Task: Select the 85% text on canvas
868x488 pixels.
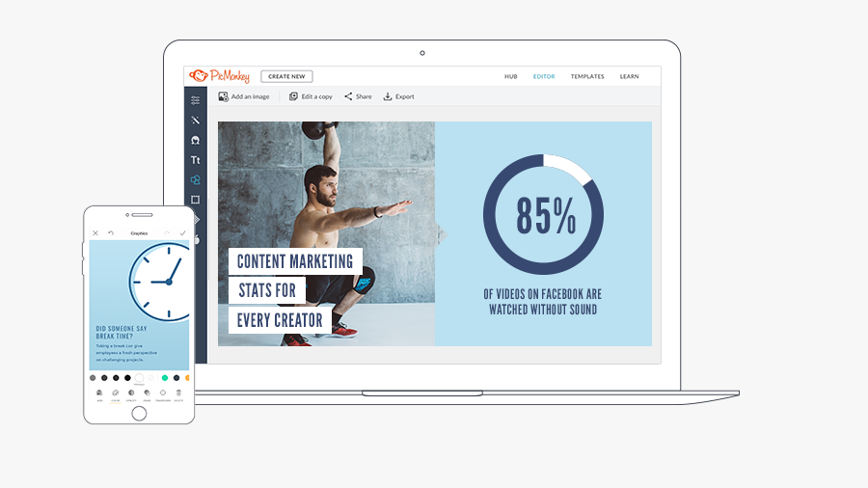Action: [545, 216]
